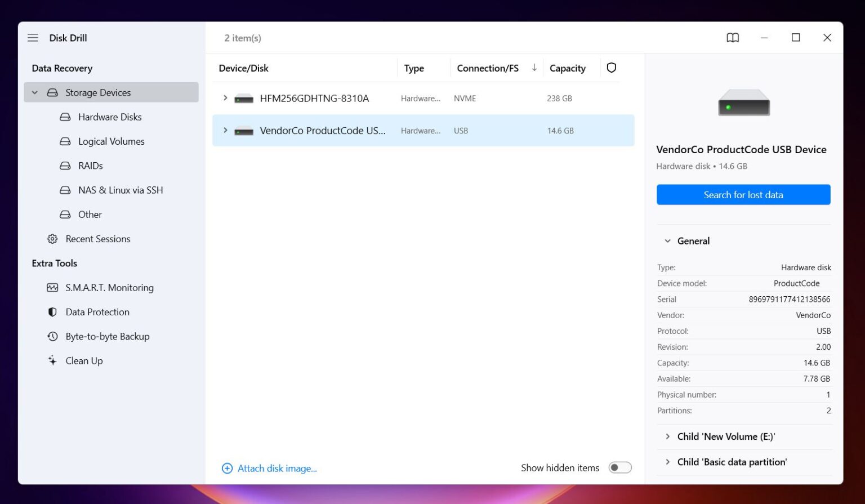Expand the HFM256GDHTNG-8310A device row
Screen dimensions: 865x504
(225, 98)
